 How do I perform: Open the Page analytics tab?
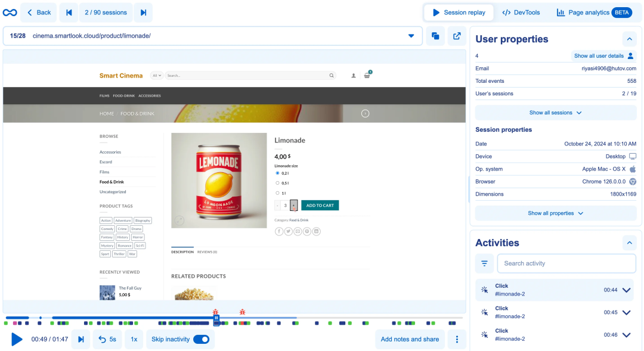(593, 13)
